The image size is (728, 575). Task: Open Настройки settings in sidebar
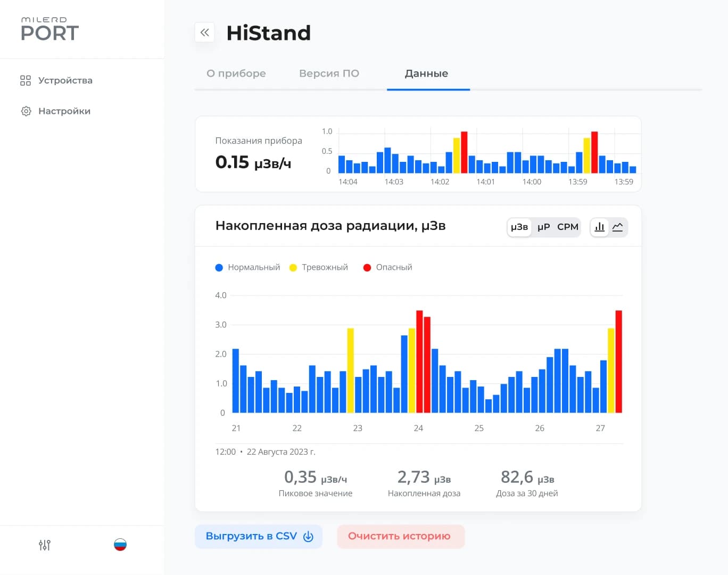55,111
